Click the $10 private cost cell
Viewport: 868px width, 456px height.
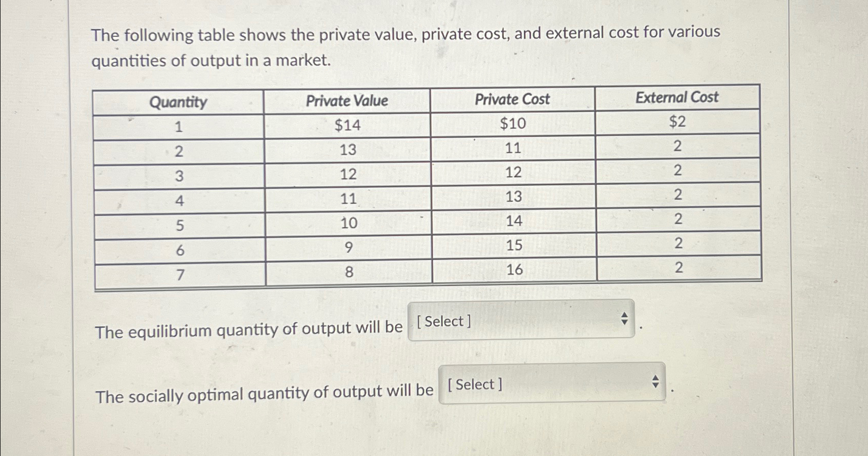click(512, 123)
